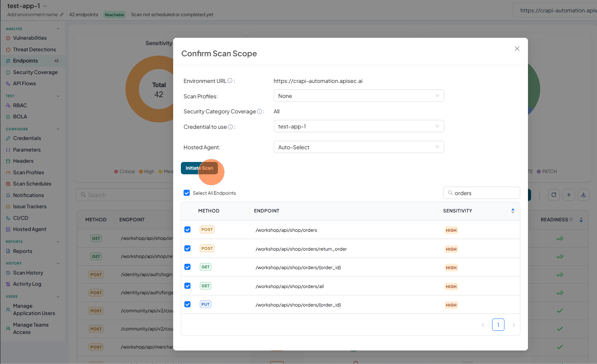Image resolution: width=597 pixels, height=364 pixels.
Task: Click the edit pencil icon beside the environment name
Action: click(62, 15)
